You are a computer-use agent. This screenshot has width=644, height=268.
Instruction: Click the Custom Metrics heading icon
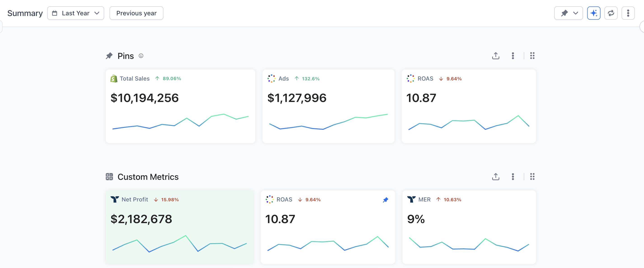coord(109,177)
